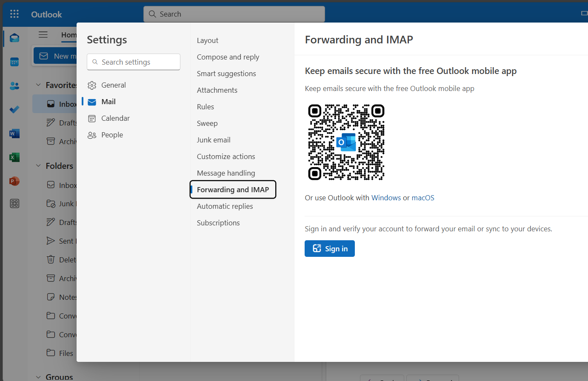Open the Notes folder
This screenshot has width=588, height=381.
point(54,297)
